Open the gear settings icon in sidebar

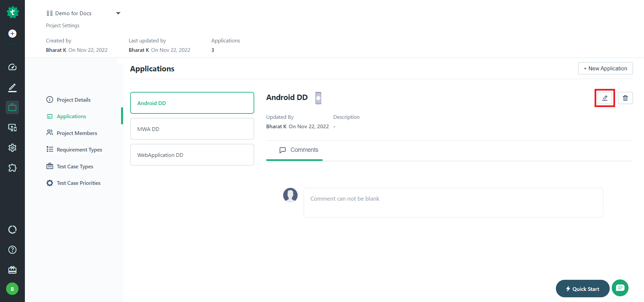[x=12, y=148]
